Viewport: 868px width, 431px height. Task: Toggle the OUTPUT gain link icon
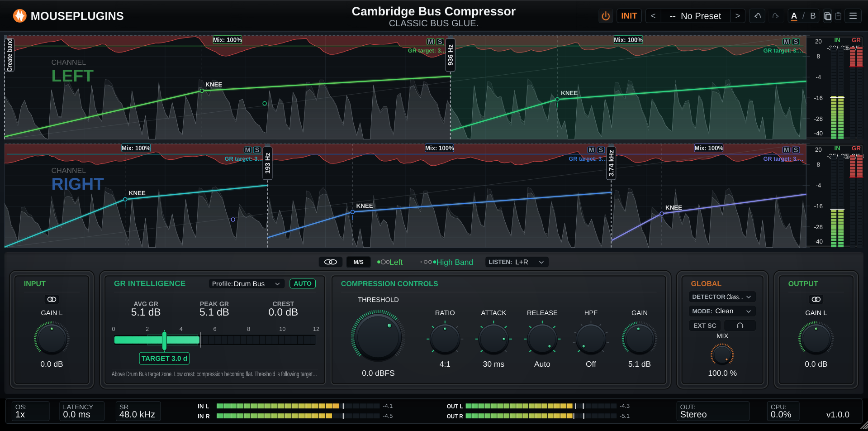click(x=816, y=299)
